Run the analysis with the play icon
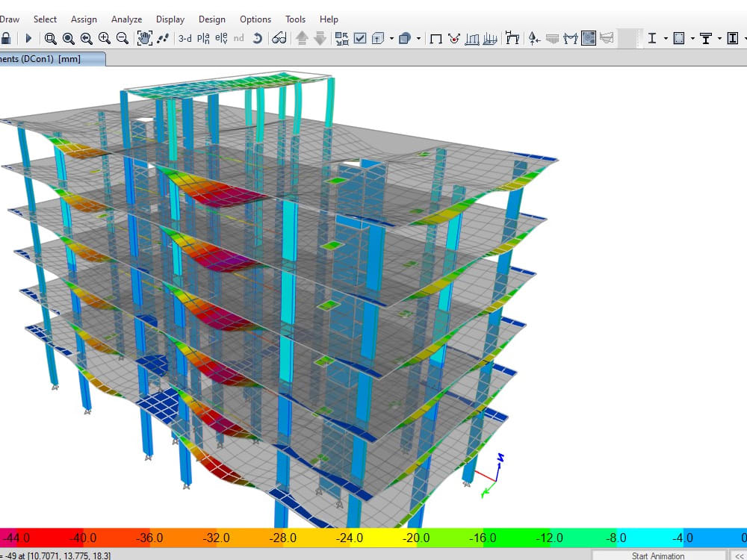The width and height of the screenshot is (747, 560). [28, 38]
